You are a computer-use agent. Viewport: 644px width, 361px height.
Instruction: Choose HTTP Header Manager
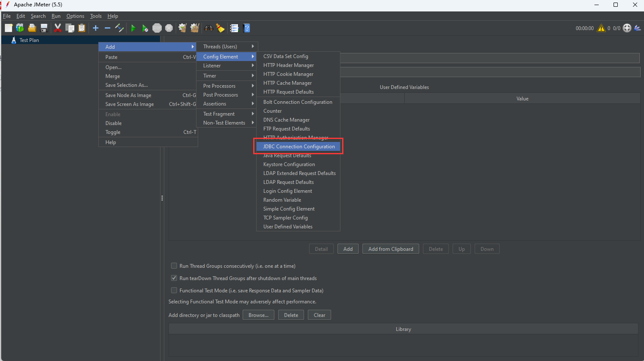pyautogui.click(x=299, y=65)
